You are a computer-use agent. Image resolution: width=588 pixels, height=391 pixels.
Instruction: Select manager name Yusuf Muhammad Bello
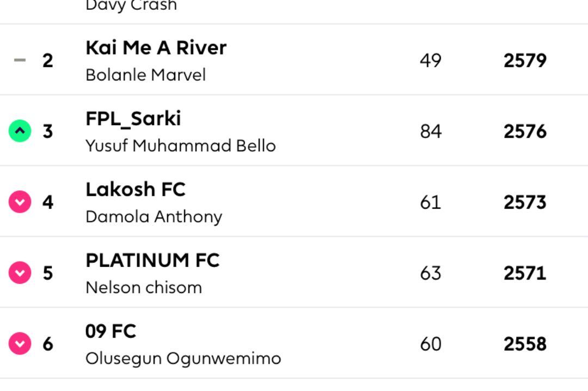click(x=180, y=146)
